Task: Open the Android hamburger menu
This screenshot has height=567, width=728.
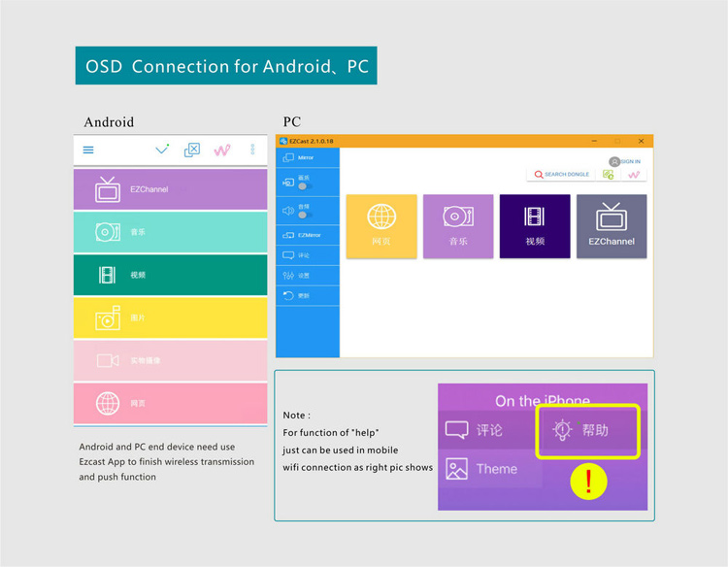Action: 88,150
